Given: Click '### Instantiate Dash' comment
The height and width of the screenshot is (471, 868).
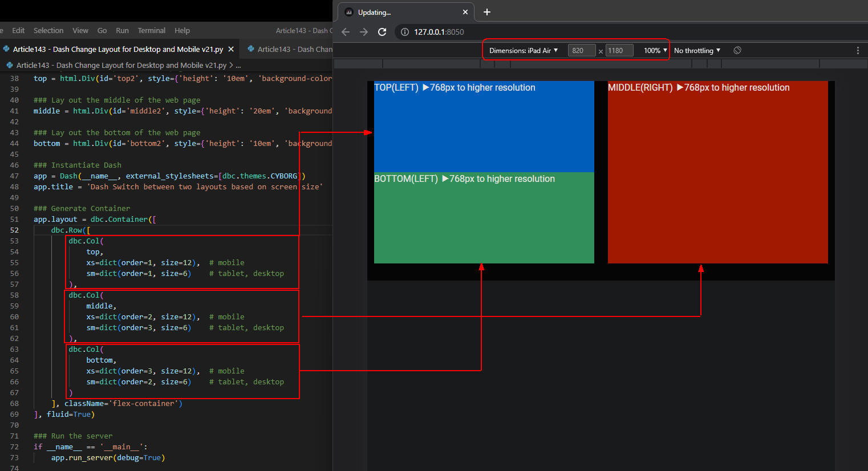Looking at the screenshot, I should click(78, 165).
